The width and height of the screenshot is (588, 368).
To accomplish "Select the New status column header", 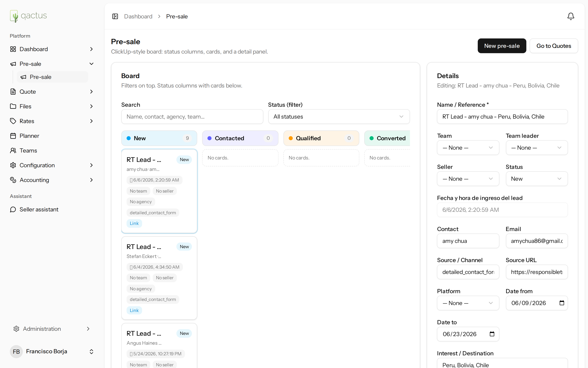I will point(159,138).
